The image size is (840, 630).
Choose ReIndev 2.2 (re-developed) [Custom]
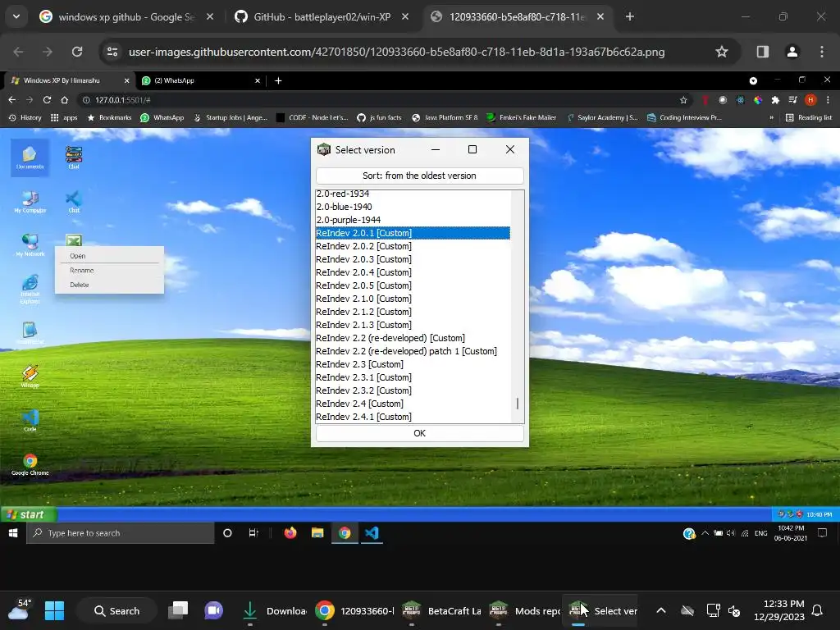coord(413,338)
